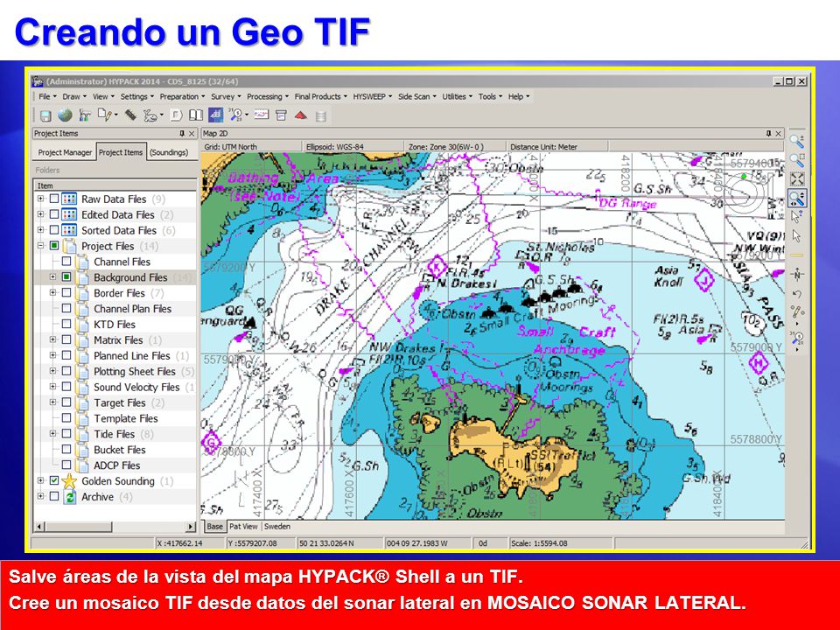The image size is (840, 630).
Task: Close the Map 2D panel
Action: pos(779,133)
